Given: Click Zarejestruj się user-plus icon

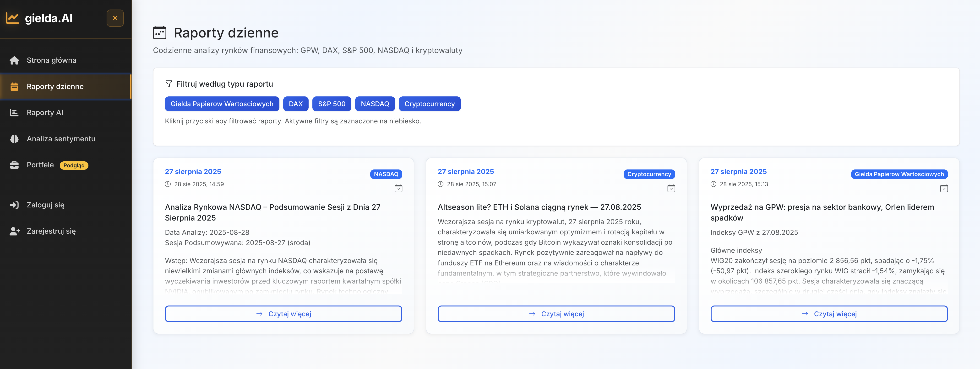Looking at the screenshot, I should click(x=14, y=231).
